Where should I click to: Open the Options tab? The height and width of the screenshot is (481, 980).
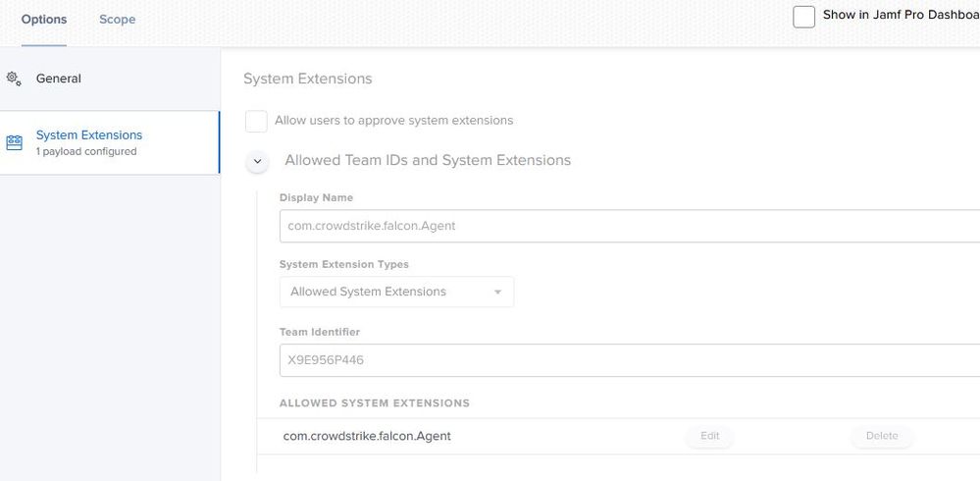pyautogui.click(x=44, y=20)
